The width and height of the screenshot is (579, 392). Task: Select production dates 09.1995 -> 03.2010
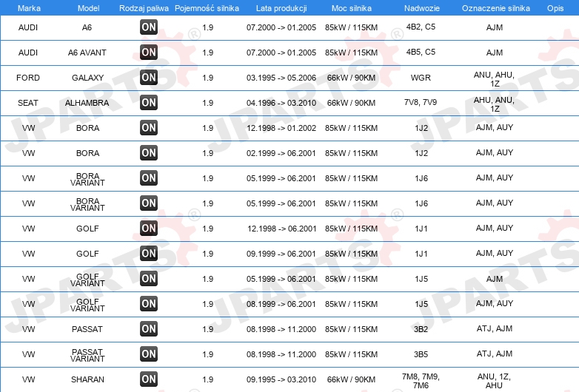click(281, 379)
